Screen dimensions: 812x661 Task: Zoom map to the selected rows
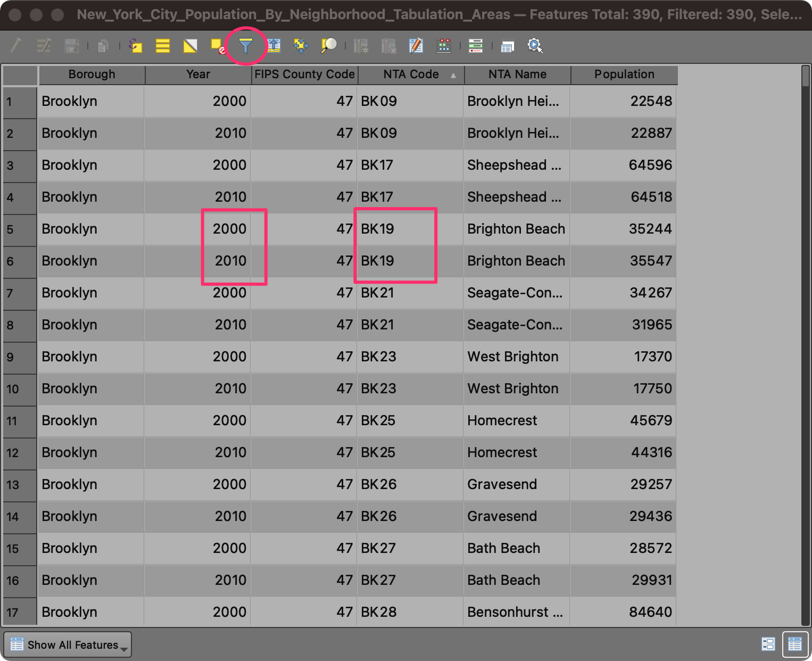pyautogui.click(x=329, y=46)
